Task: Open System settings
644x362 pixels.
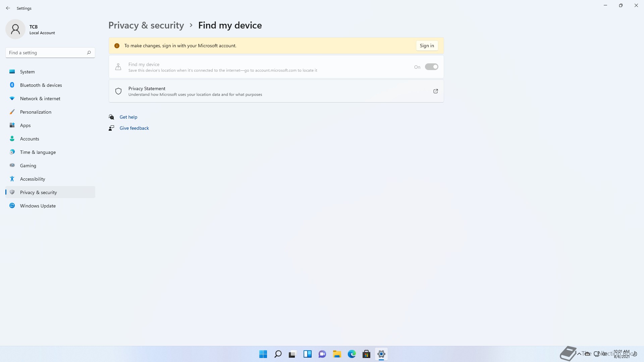Action: click(x=50, y=72)
